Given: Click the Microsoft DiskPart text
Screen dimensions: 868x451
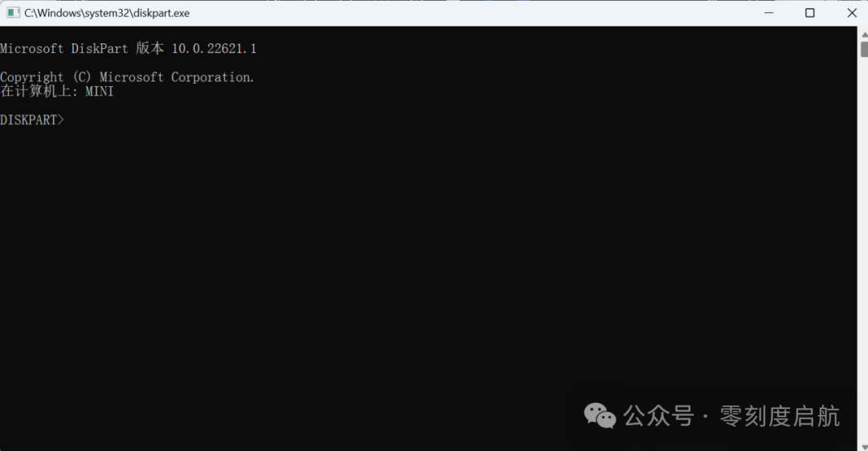Looking at the screenshot, I should [x=64, y=49].
